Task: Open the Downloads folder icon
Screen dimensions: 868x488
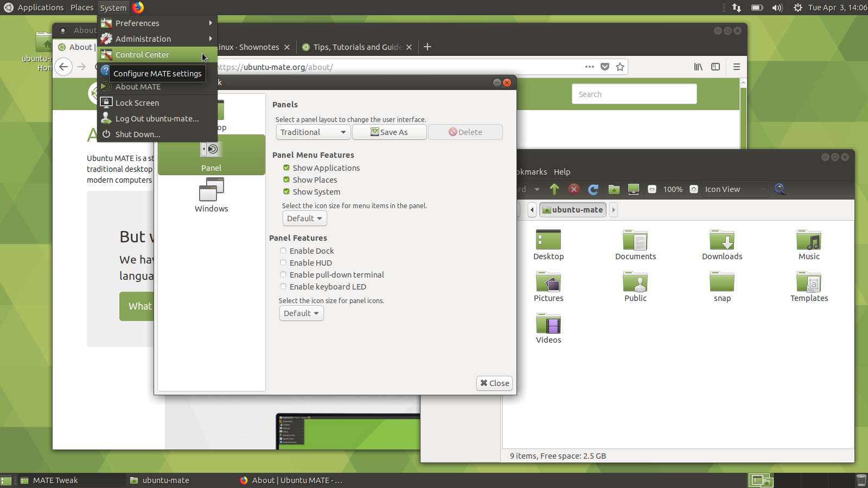Action: [722, 240]
